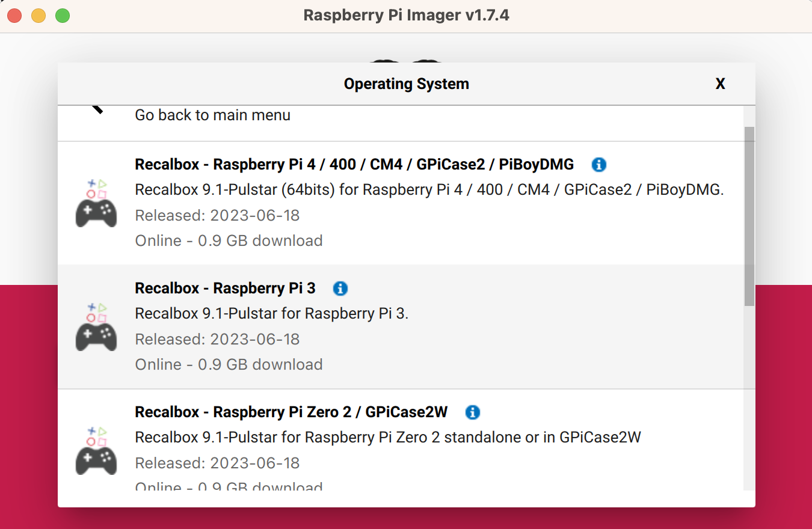Image resolution: width=812 pixels, height=529 pixels.
Task: Click 'Go back to main menu'
Action: click(212, 115)
